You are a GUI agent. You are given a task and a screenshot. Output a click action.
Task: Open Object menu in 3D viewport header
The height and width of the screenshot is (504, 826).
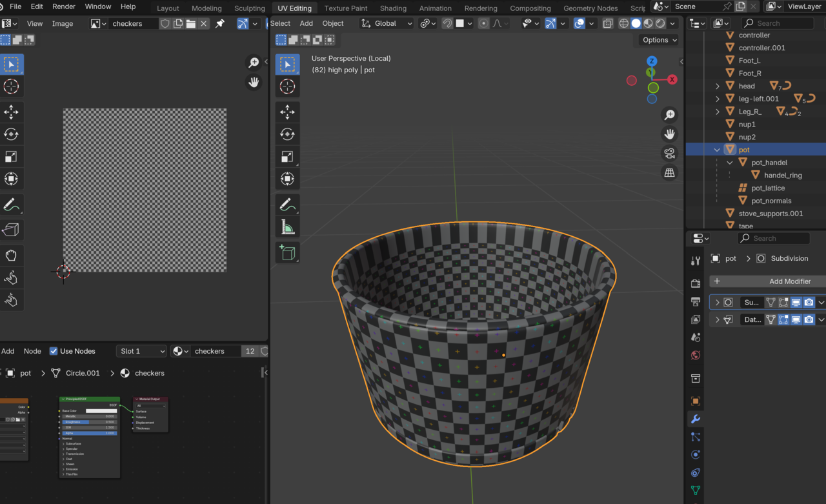pos(333,23)
